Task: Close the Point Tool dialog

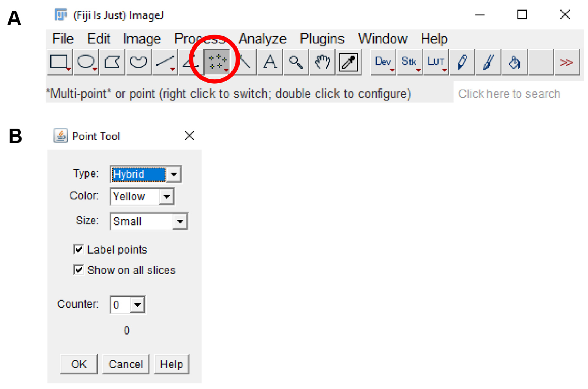Action: [189, 136]
